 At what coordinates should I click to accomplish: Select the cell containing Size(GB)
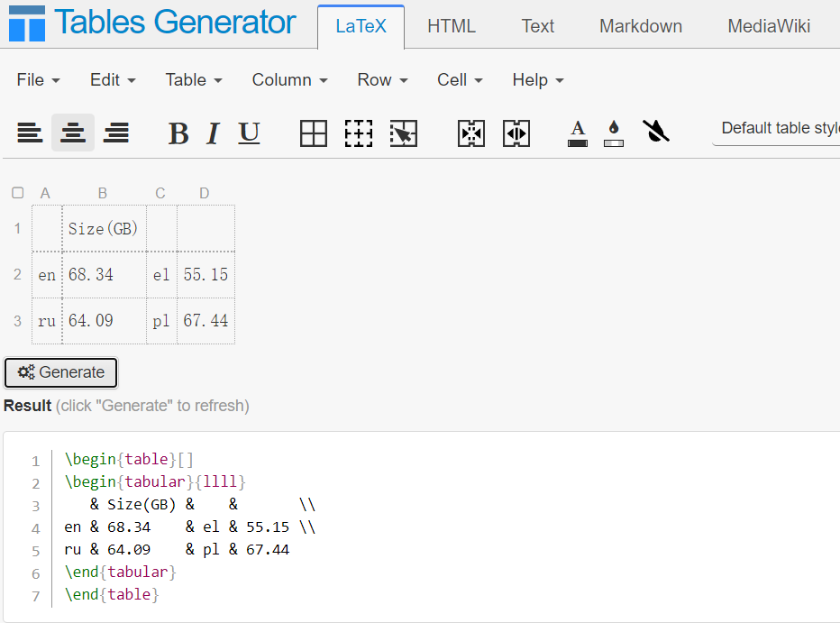coord(104,229)
